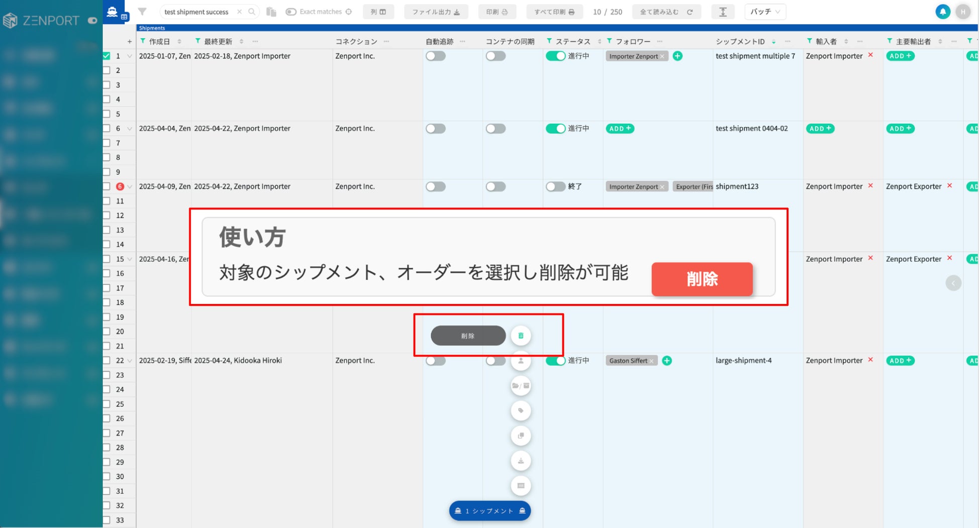Uncheck the row 1 checkbox

click(x=107, y=56)
